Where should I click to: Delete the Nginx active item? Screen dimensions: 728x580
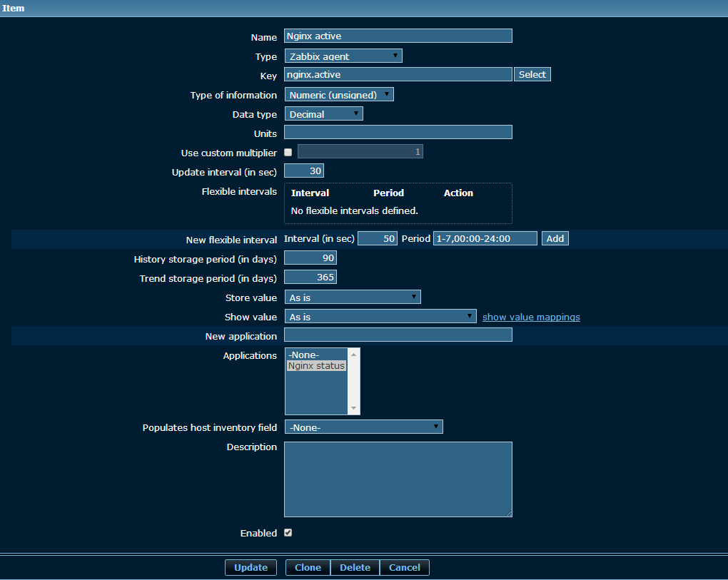point(355,568)
